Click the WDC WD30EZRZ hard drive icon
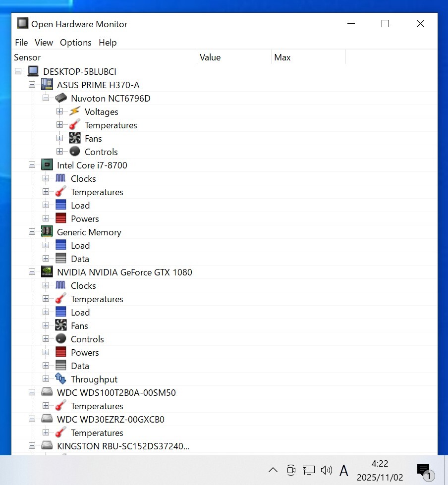448x485 pixels. coord(47,419)
